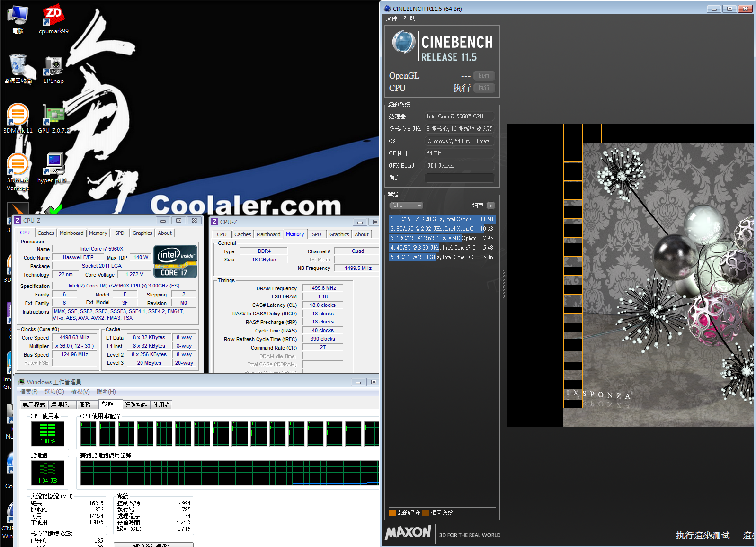Click the Command Rate 2T value
The height and width of the screenshot is (547, 756).
[x=323, y=348]
